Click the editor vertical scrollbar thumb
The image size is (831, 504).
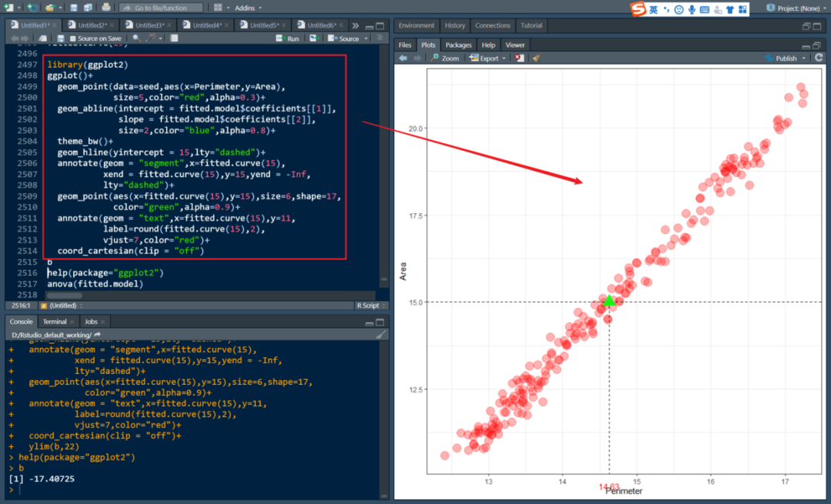[x=384, y=279]
